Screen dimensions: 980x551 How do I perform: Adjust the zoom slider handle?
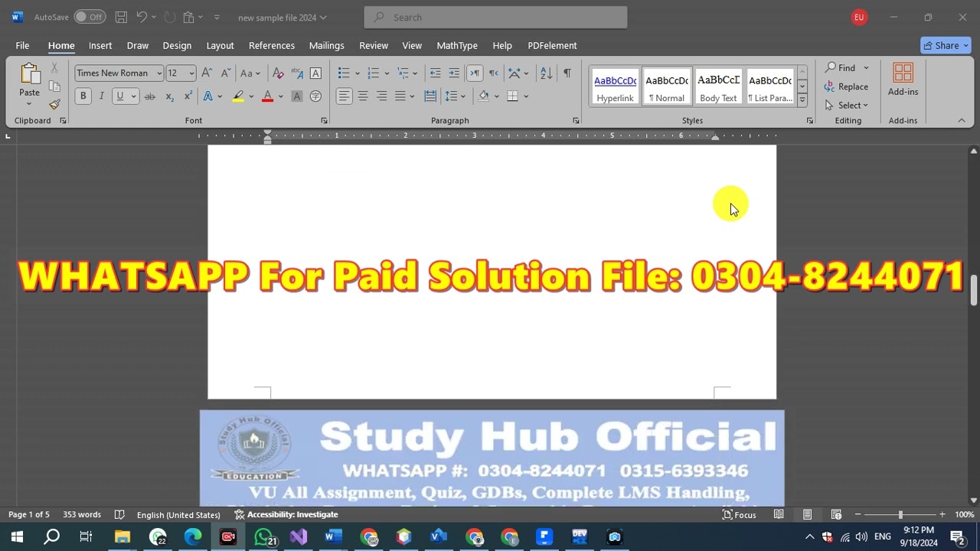point(900,514)
